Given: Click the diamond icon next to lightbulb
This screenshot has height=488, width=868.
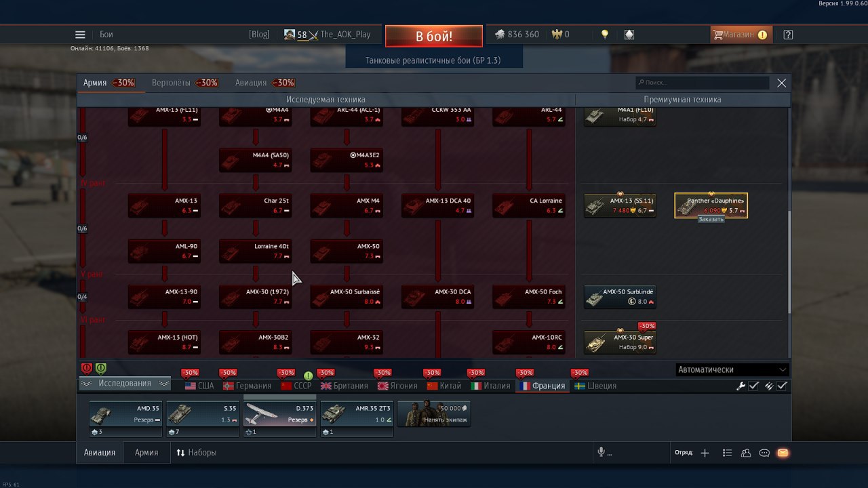Looking at the screenshot, I should [x=629, y=35].
